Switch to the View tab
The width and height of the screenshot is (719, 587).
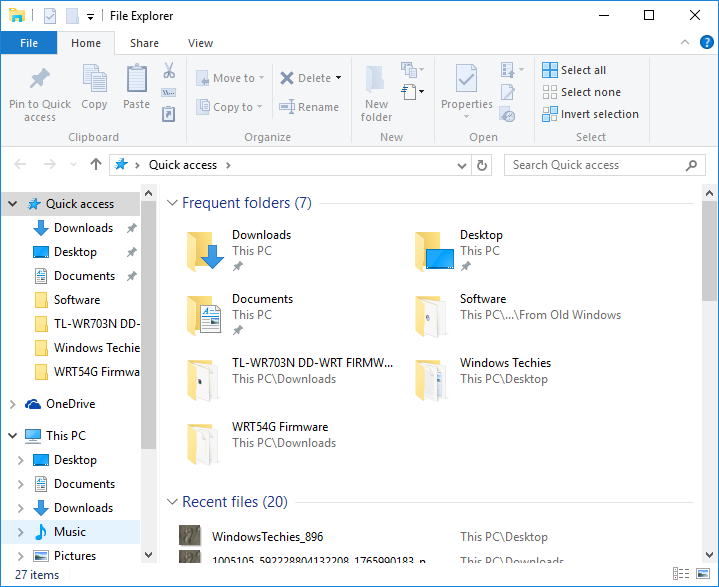click(200, 43)
